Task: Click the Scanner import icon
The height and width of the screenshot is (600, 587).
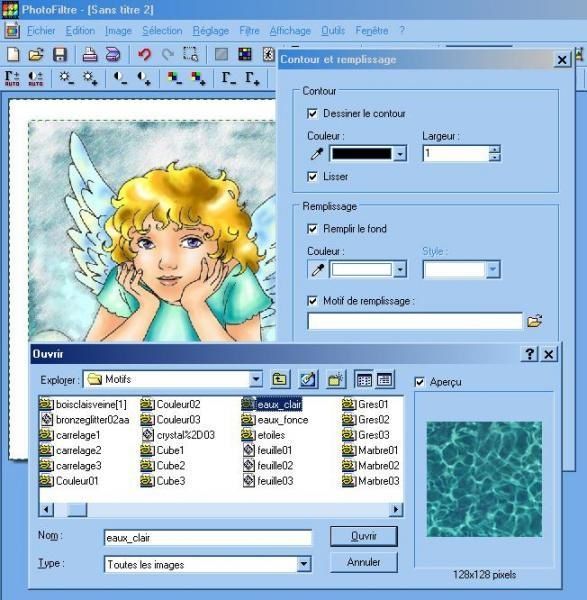Action: 113,54
